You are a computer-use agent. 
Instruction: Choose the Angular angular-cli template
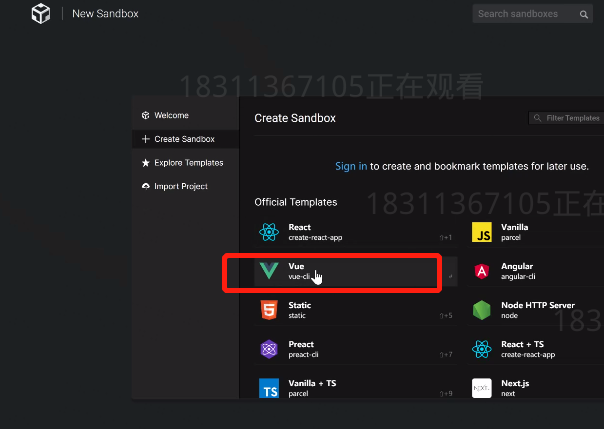point(535,271)
